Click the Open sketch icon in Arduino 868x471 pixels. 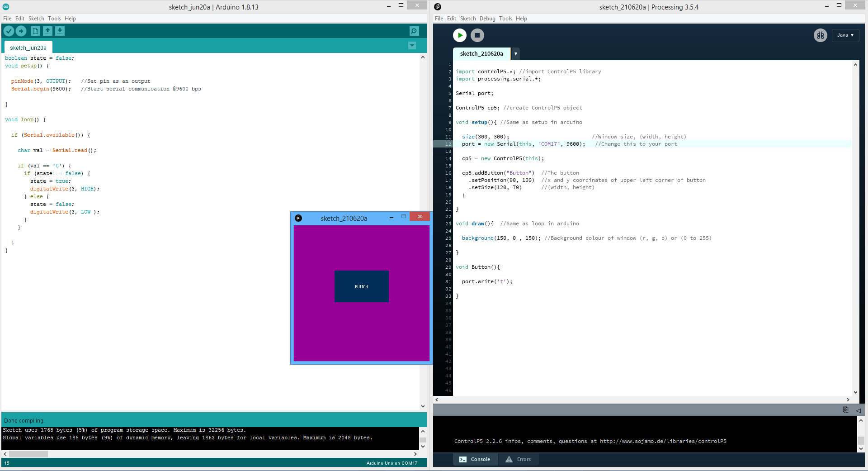click(x=47, y=31)
